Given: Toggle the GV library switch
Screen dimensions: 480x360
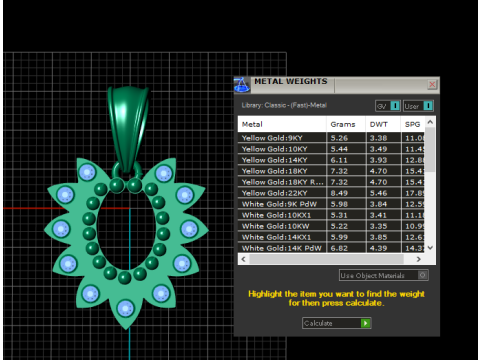Looking at the screenshot, I should click(388, 106).
